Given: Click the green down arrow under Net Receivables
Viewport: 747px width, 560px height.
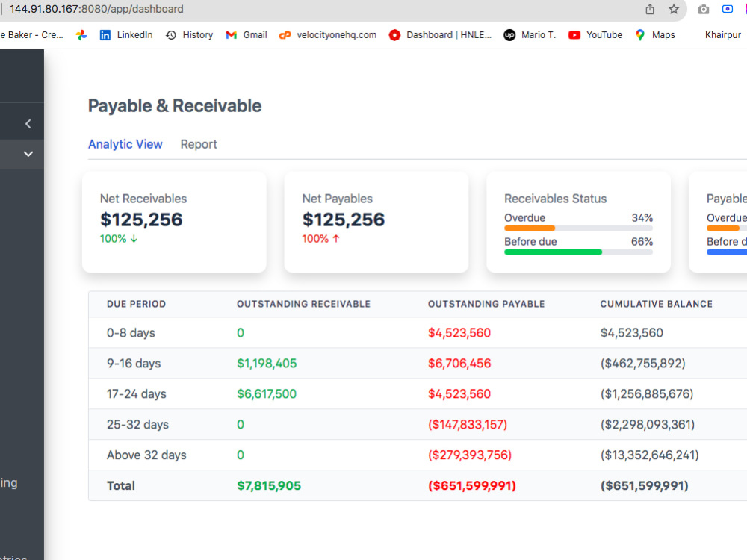Looking at the screenshot, I should coord(134,239).
